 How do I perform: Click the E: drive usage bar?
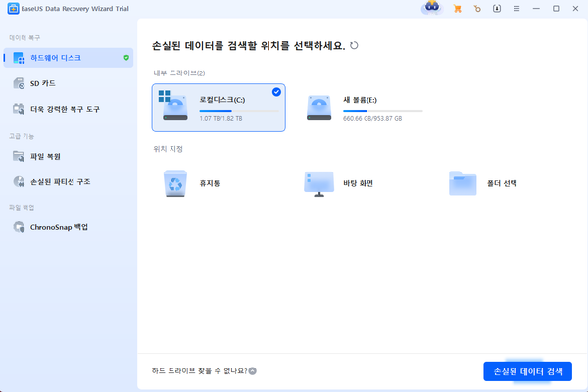[383, 111]
